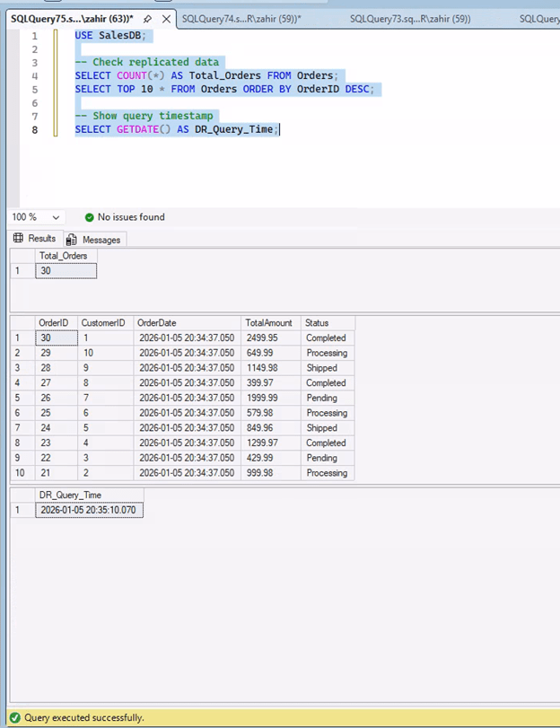Pin the SQLQuery75 tab
This screenshot has width=560, height=728.
[x=147, y=19]
